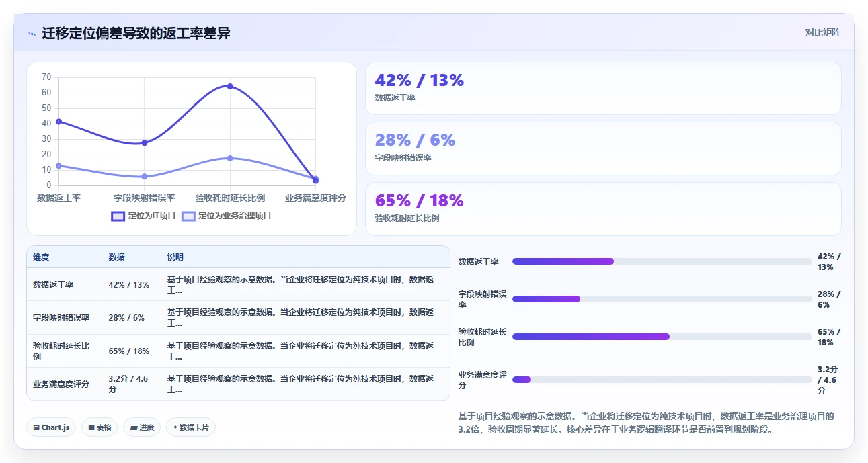
Task: Click the summary paragraph below progress bars
Action: point(646,423)
